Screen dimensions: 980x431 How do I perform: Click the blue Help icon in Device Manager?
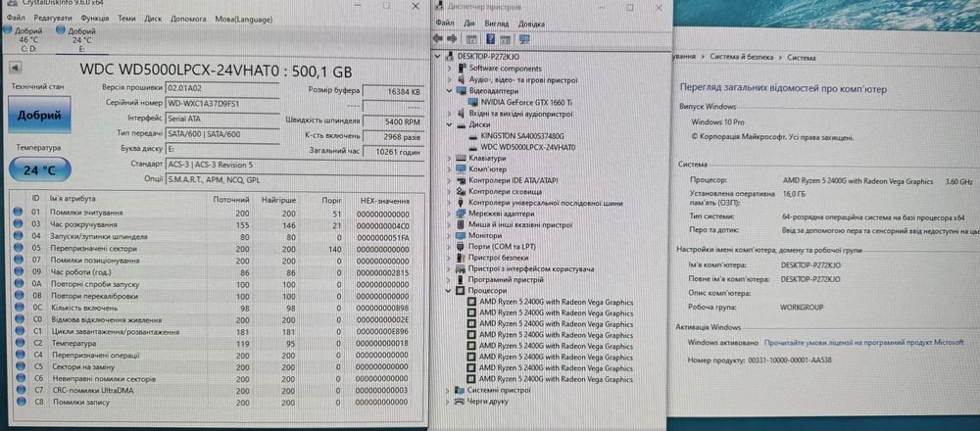click(x=490, y=39)
